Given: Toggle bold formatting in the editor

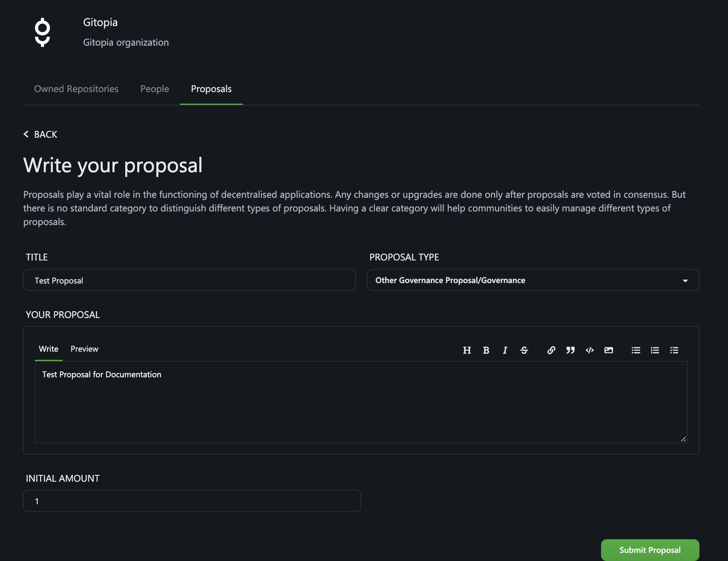Looking at the screenshot, I should pyautogui.click(x=486, y=350).
